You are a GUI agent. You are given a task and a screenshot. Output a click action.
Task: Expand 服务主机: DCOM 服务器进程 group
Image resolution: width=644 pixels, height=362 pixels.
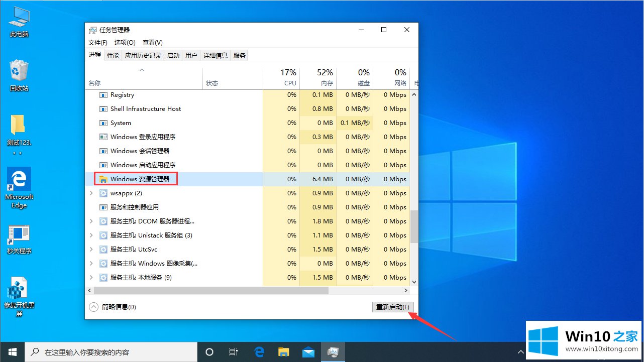(x=91, y=221)
